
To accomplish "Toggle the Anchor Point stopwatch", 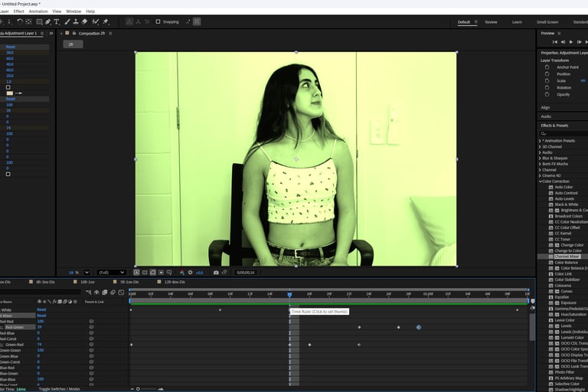I will [x=547, y=67].
